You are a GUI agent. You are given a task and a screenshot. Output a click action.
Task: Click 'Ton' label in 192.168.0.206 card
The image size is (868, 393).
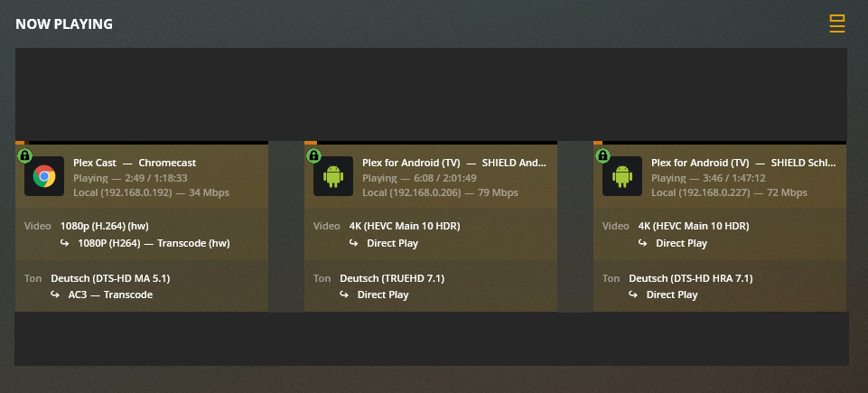[x=322, y=278]
